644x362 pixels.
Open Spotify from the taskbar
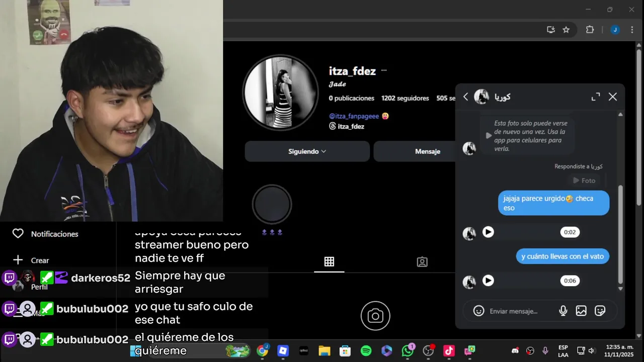coord(366,350)
